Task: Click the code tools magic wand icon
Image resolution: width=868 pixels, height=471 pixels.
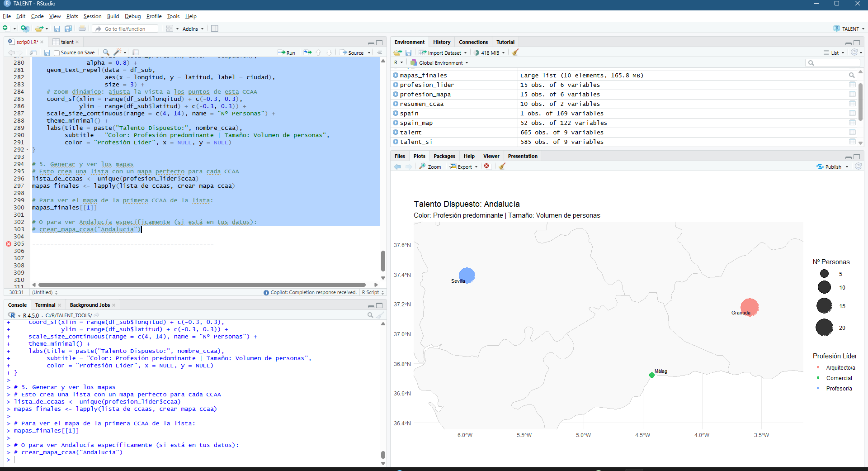Action: [x=117, y=52]
